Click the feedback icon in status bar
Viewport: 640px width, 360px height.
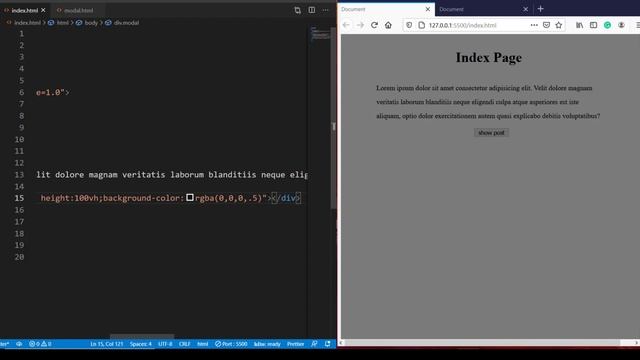(x=314, y=344)
